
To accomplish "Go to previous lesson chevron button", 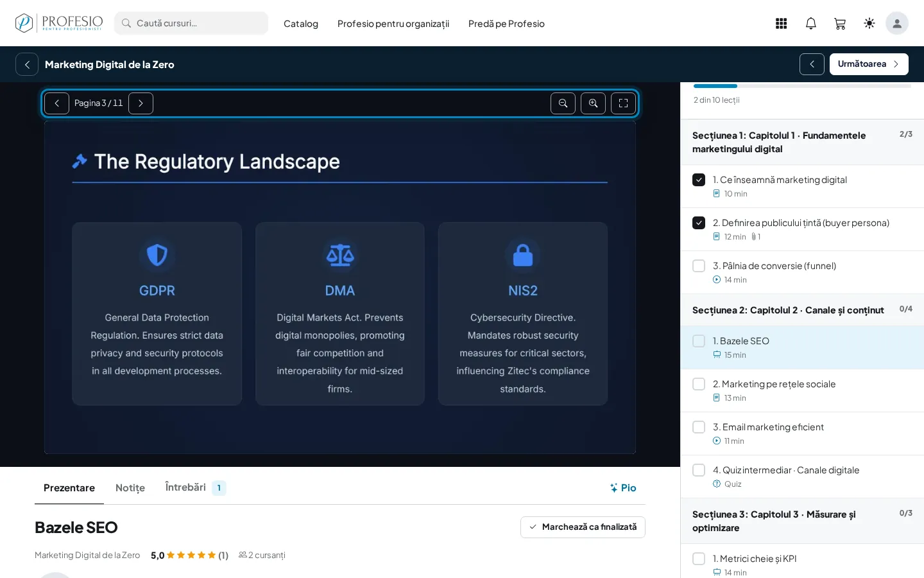I will coord(812,64).
